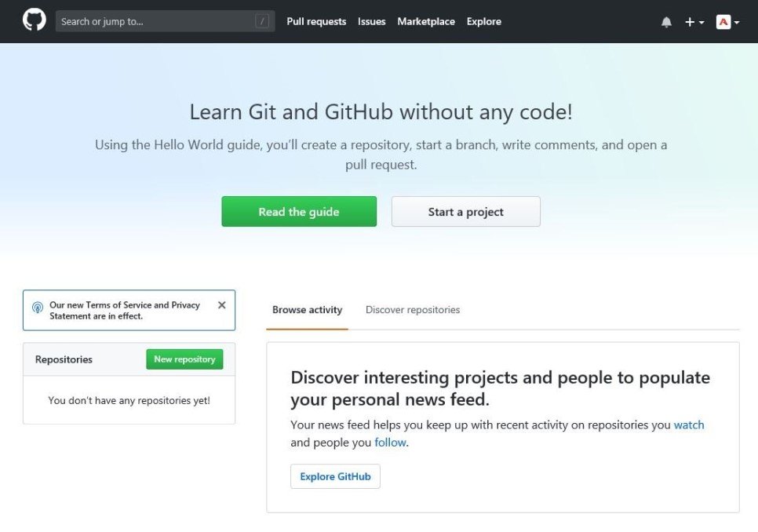Click the Read the guide button

point(299,212)
